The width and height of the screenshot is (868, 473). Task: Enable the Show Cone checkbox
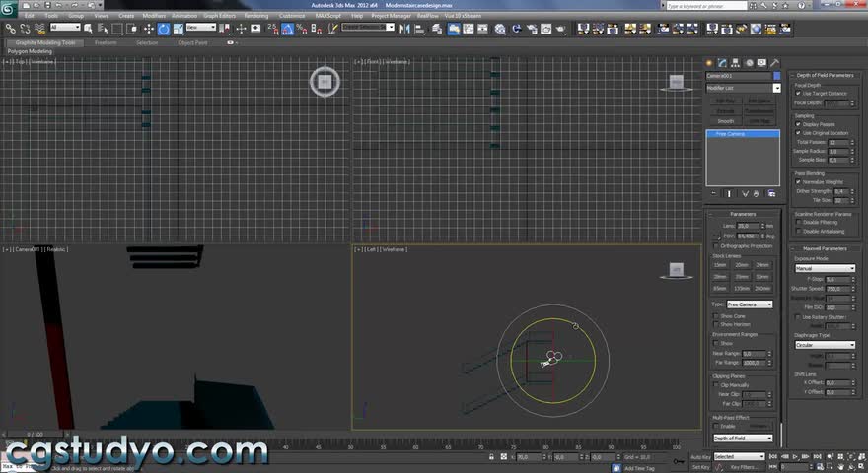(x=716, y=316)
